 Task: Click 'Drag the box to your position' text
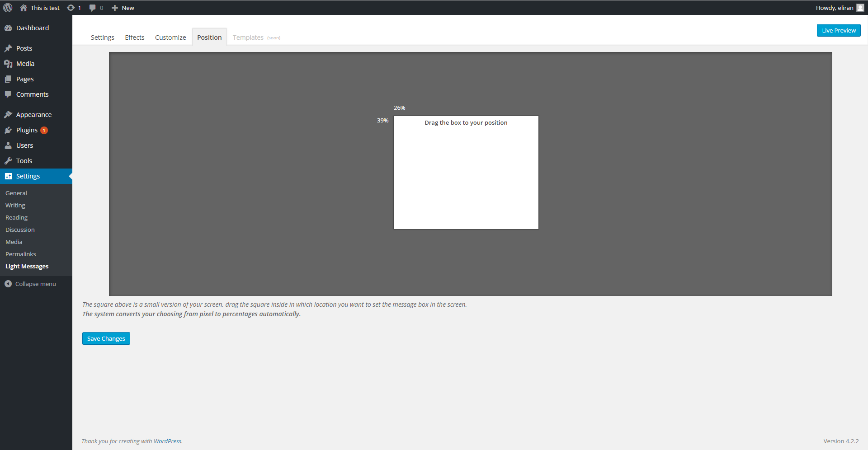pyautogui.click(x=466, y=123)
